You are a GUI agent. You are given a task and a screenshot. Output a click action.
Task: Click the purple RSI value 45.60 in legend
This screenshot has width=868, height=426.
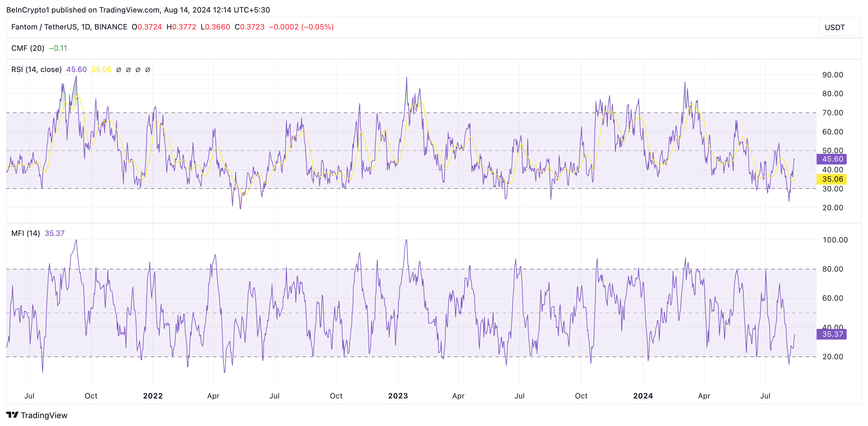point(76,69)
